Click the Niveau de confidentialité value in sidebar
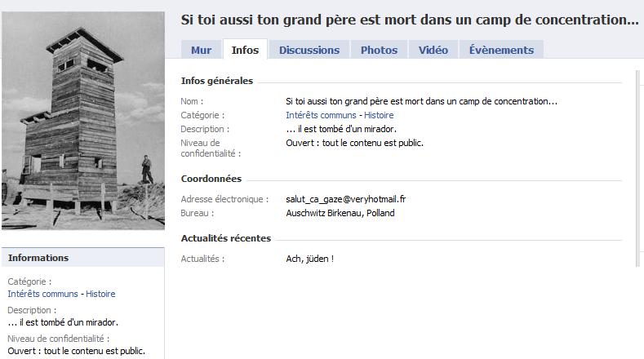 point(77,351)
